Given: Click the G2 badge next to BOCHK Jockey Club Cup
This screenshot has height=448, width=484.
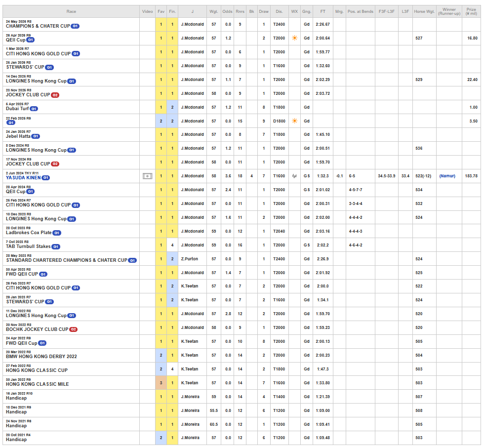Looking at the screenshot, I should click(74, 329).
